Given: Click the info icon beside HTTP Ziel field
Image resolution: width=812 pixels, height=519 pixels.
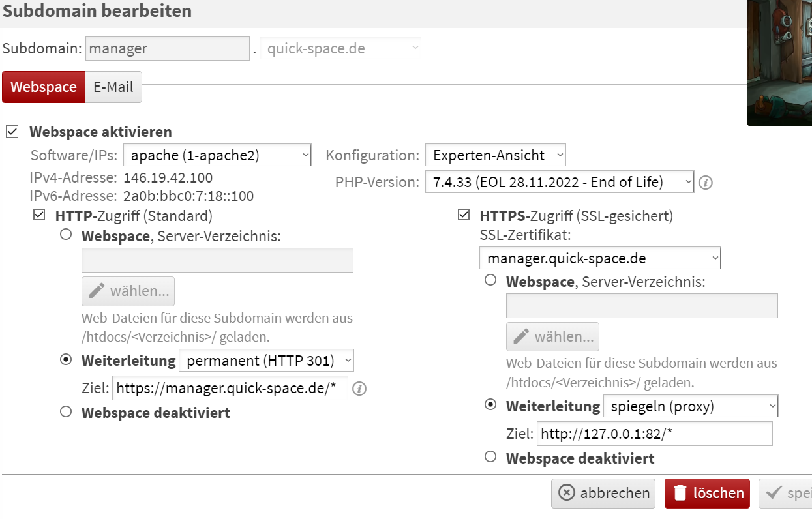Looking at the screenshot, I should (359, 389).
